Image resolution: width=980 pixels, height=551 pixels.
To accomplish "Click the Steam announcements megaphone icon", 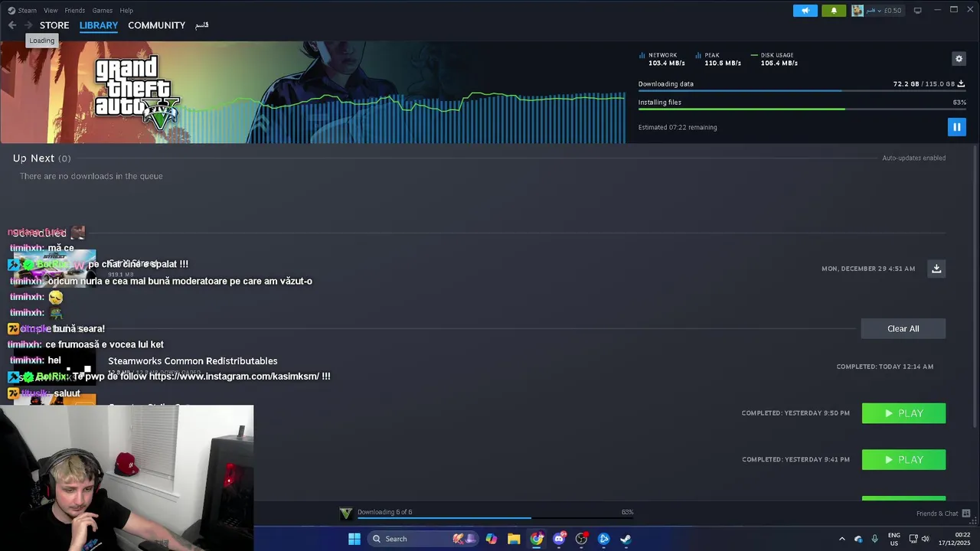I will (805, 11).
